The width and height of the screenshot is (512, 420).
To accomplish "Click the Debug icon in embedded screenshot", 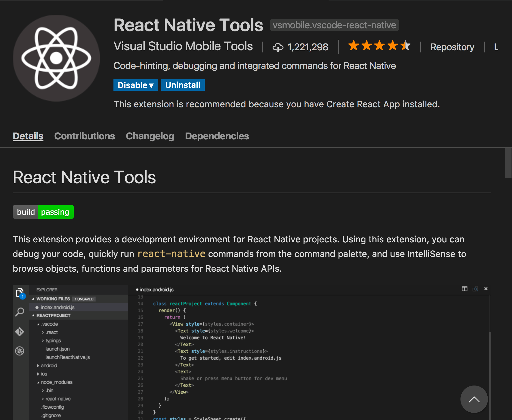I will pyautogui.click(x=20, y=351).
